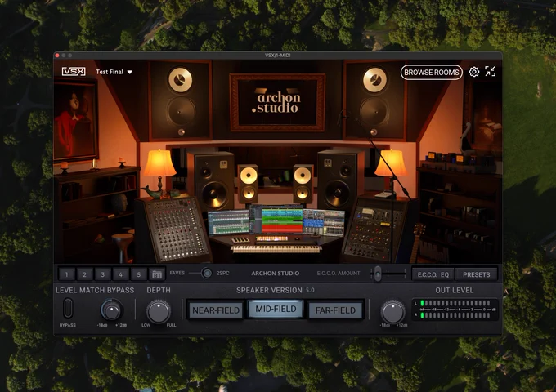Viewport: 556px width, 392px height.
Task: Open the E.C.C.O. EQ panel
Action: click(433, 274)
